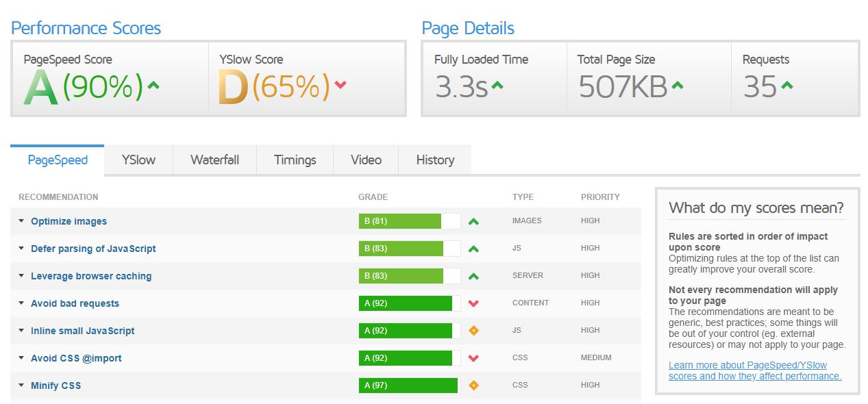The width and height of the screenshot is (868, 404).
Task: Expand the Defer parsing of JavaScript recommendation
Action: pos(21,248)
